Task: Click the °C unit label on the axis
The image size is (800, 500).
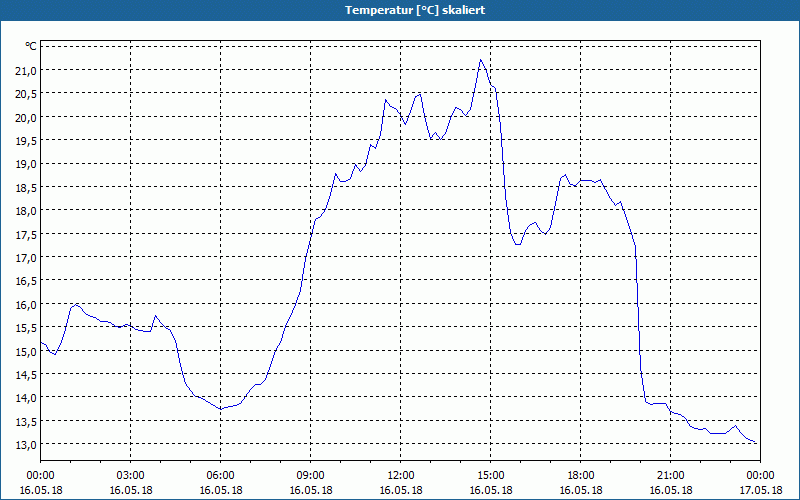Action: (x=31, y=46)
